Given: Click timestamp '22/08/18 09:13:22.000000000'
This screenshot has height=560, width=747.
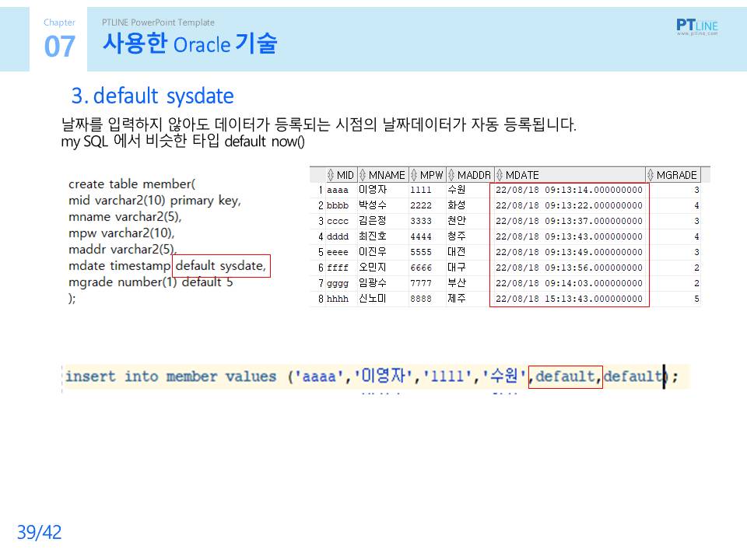Looking at the screenshot, I should click(x=569, y=205).
